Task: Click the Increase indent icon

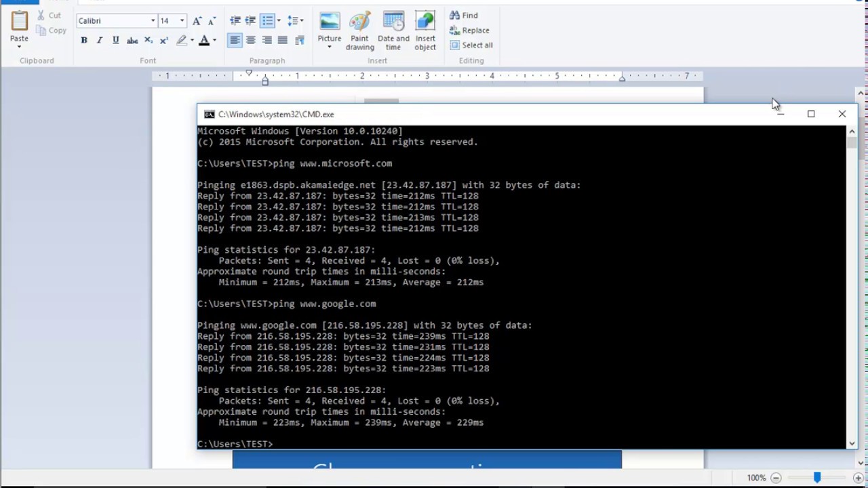Action: [250, 21]
